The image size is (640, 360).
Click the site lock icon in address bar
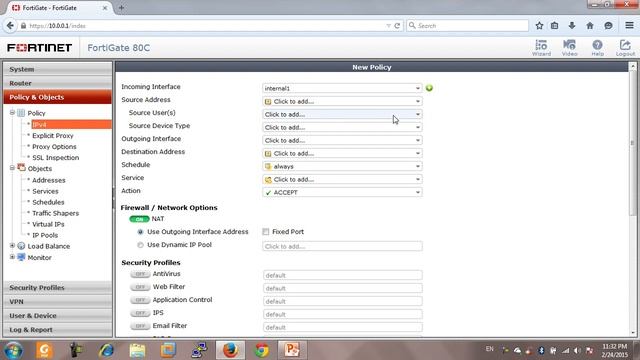(x=24, y=26)
